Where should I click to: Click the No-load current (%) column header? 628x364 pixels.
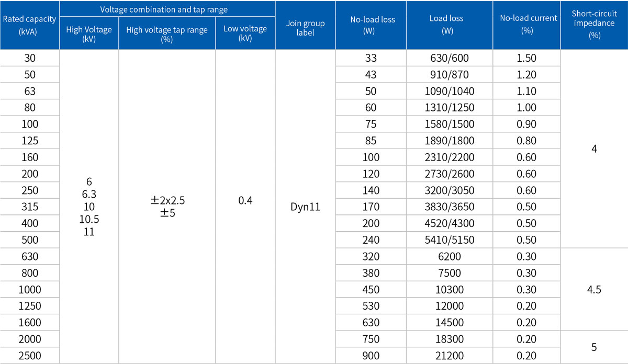[x=526, y=25]
